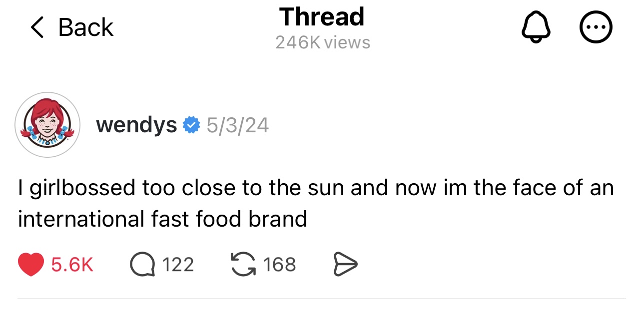Viewport: 644px width, 309px height.
Task: Repost using the circular arrows icon
Action: click(244, 265)
